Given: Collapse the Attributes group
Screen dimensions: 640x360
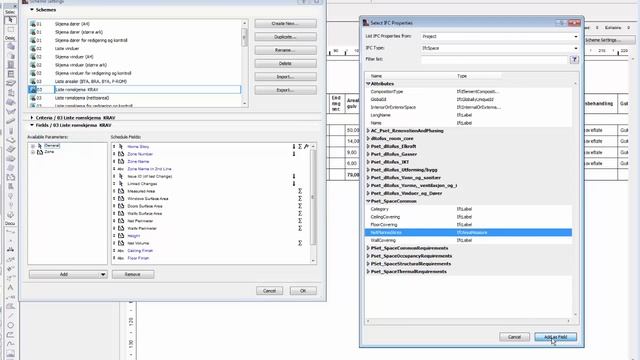Looking at the screenshot, I should pos(368,84).
